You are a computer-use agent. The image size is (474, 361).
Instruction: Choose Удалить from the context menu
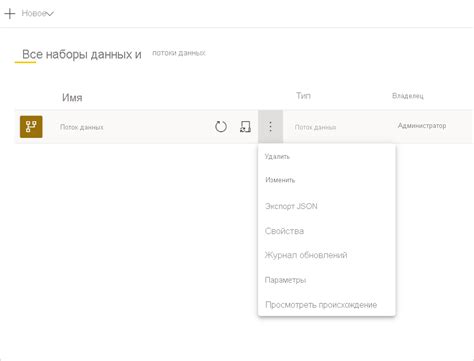[277, 156]
